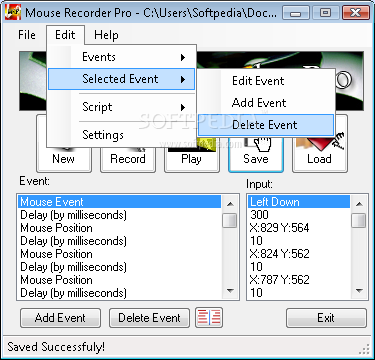Open the Help menu
Screen dimensions: 375x360
[106, 35]
